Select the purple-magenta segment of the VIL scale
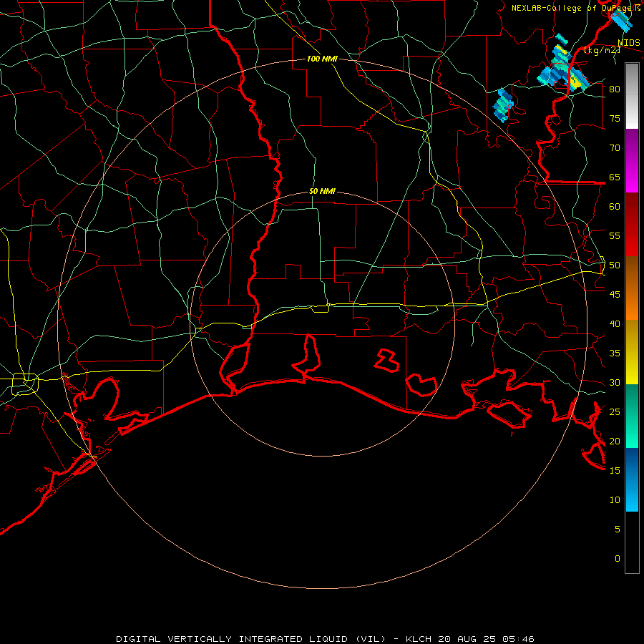 (632, 160)
